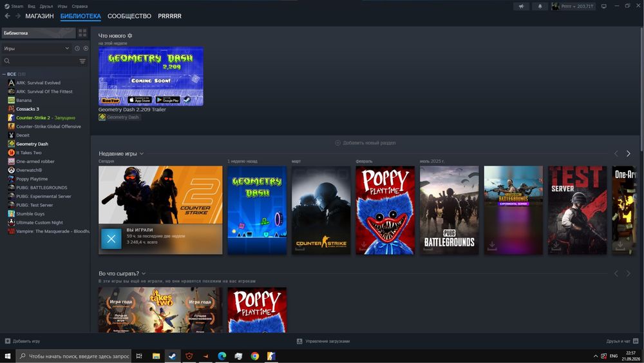Image resolution: width=644 pixels, height=363 pixels.
Task: Switch to МАГАЗИН tab
Action: [39, 16]
